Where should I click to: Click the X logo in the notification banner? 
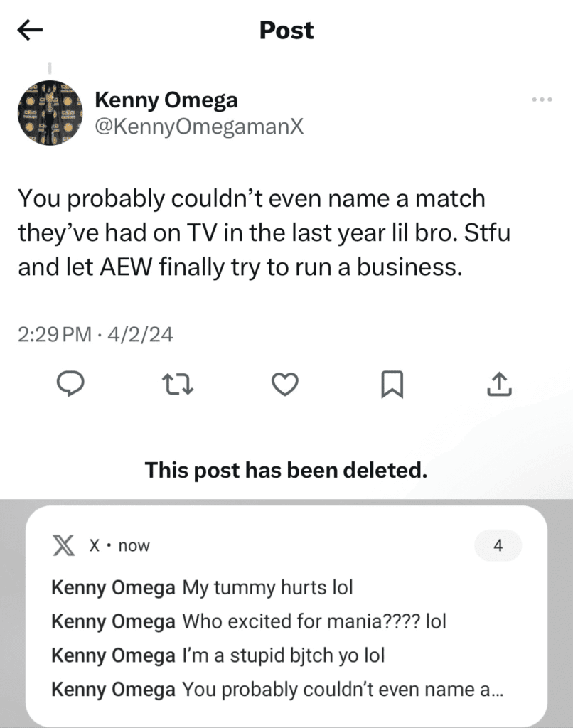coord(63,546)
